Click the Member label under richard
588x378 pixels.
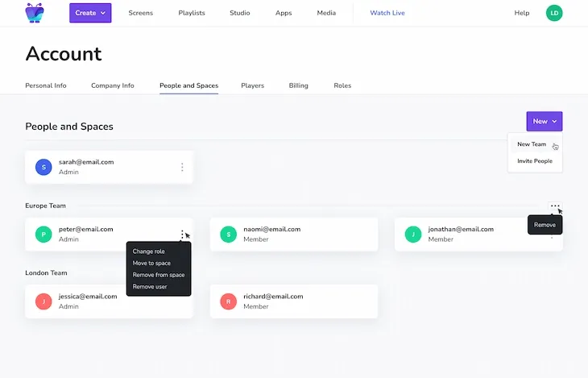[256, 307]
